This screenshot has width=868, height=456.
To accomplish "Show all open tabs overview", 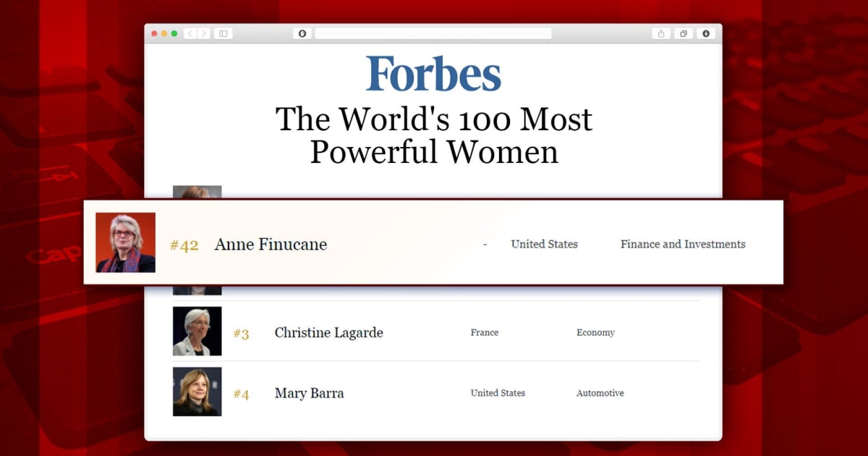I will [x=683, y=33].
